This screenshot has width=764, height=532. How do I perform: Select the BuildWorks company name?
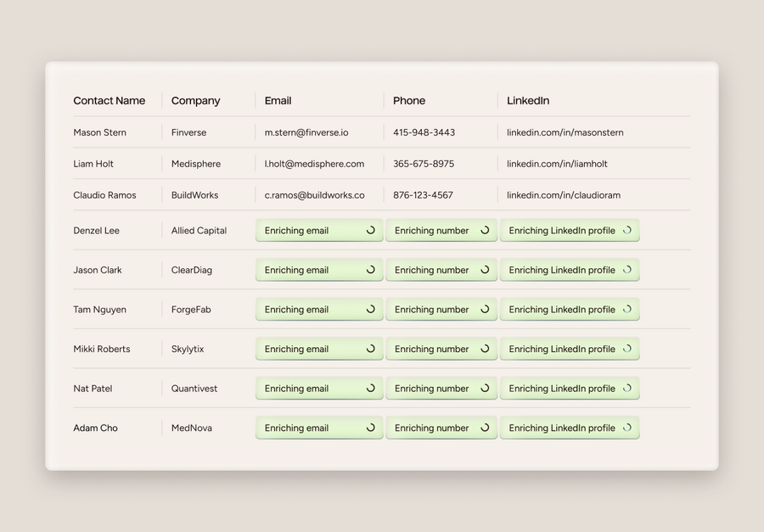pos(194,195)
